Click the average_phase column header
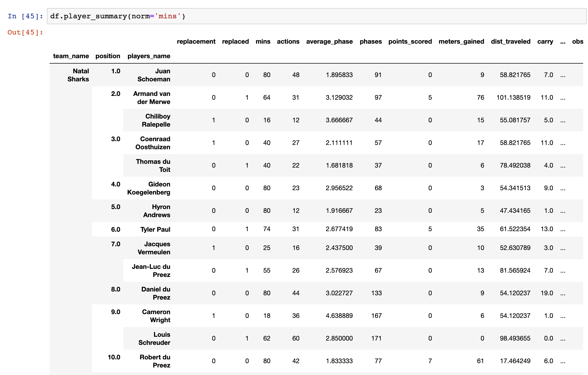The image size is (588, 375). click(x=329, y=41)
